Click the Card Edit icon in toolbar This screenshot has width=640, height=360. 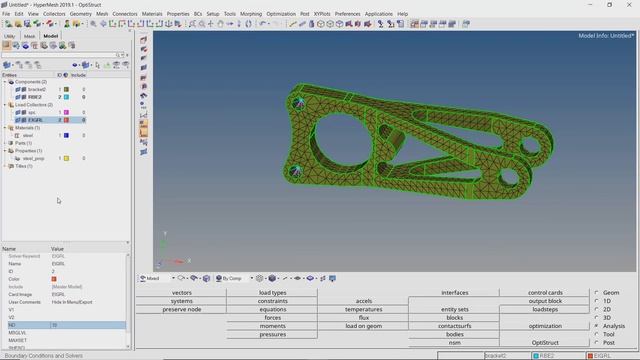(x=401, y=24)
